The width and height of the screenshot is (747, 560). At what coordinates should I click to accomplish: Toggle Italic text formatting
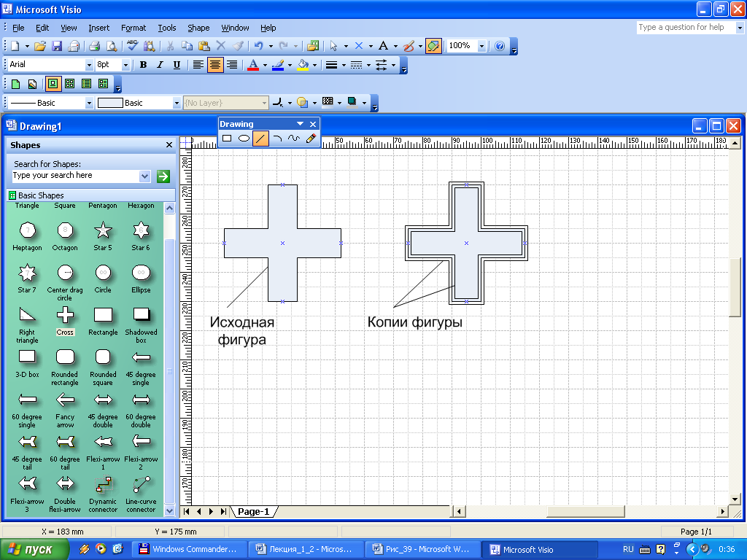(160, 65)
